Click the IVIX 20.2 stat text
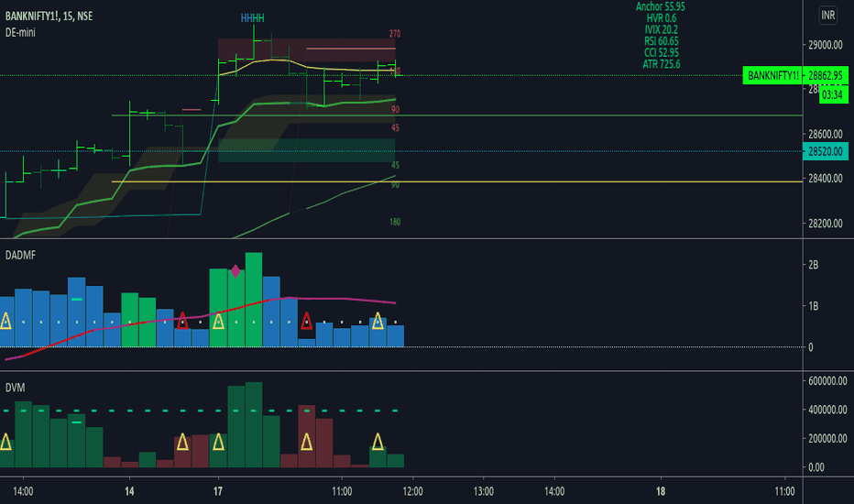This screenshot has height=504, width=854. [662, 29]
